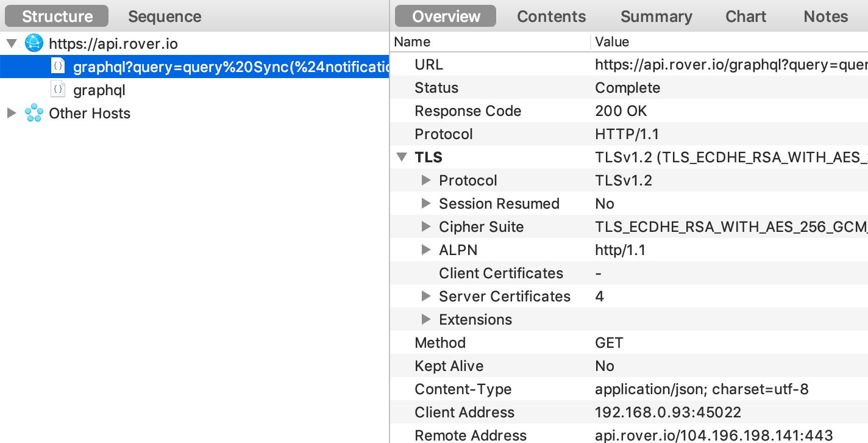
Task: Select the Content-Type row label
Action: 463,389
